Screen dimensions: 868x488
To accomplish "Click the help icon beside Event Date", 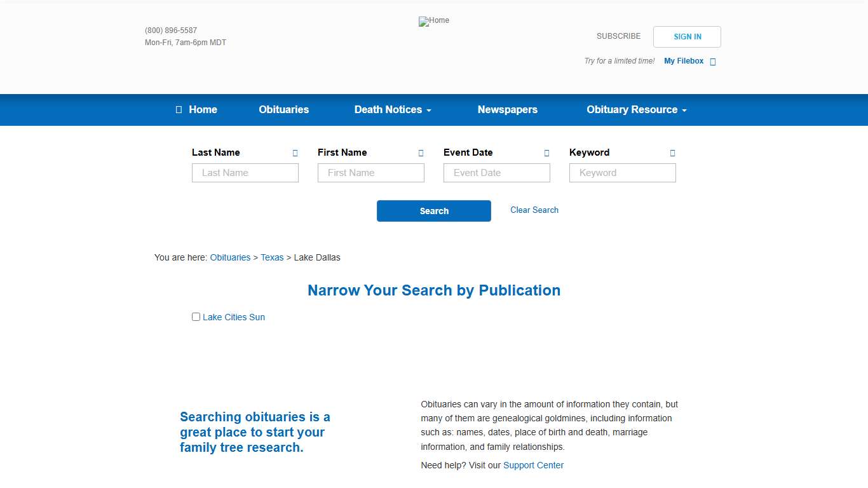I will point(546,153).
